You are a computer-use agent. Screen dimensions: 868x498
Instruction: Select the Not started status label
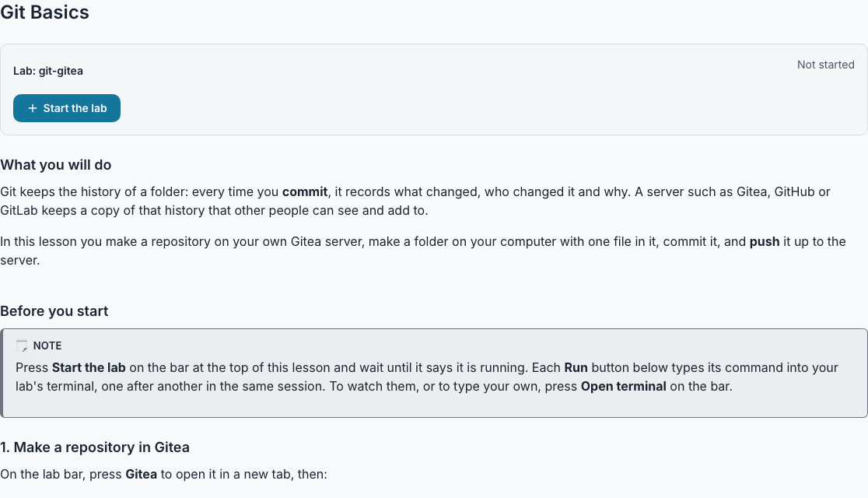click(825, 65)
